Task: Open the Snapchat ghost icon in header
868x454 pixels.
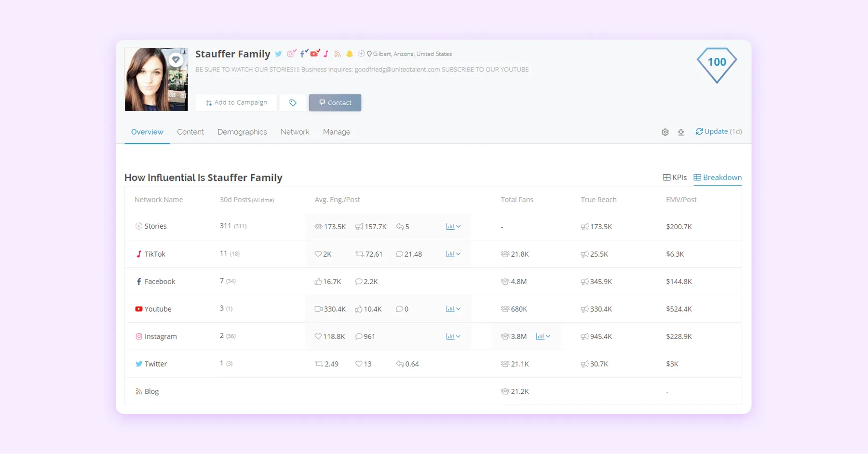Action: (x=350, y=54)
